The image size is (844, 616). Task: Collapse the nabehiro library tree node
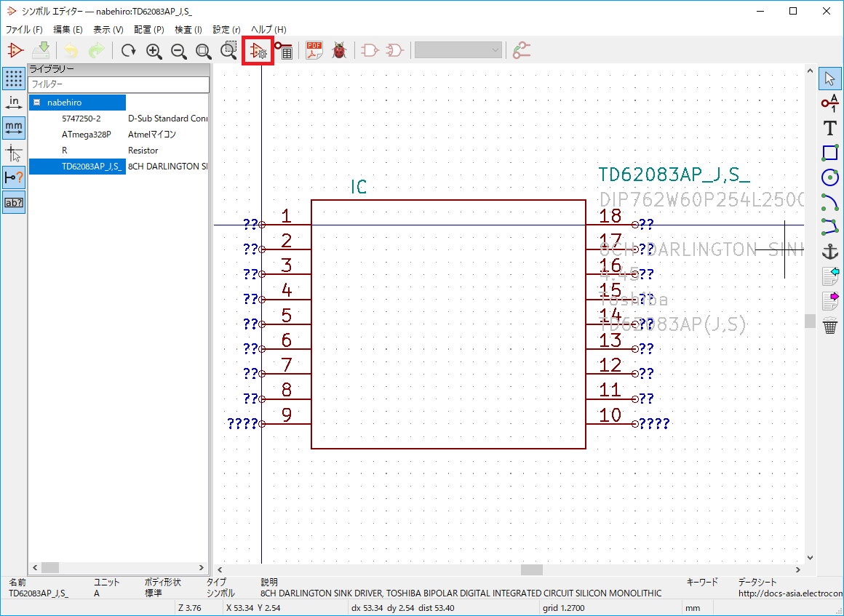pyautogui.click(x=36, y=103)
